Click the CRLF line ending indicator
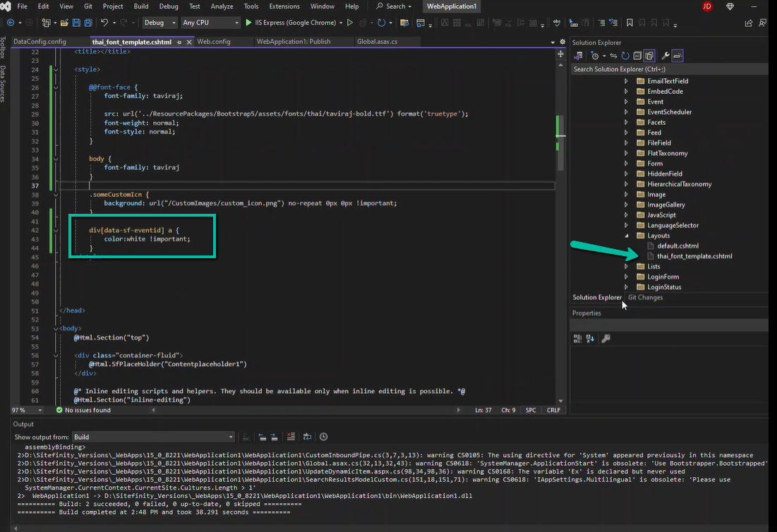The width and height of the screenshot is (777, 532). tap(553, 410)
